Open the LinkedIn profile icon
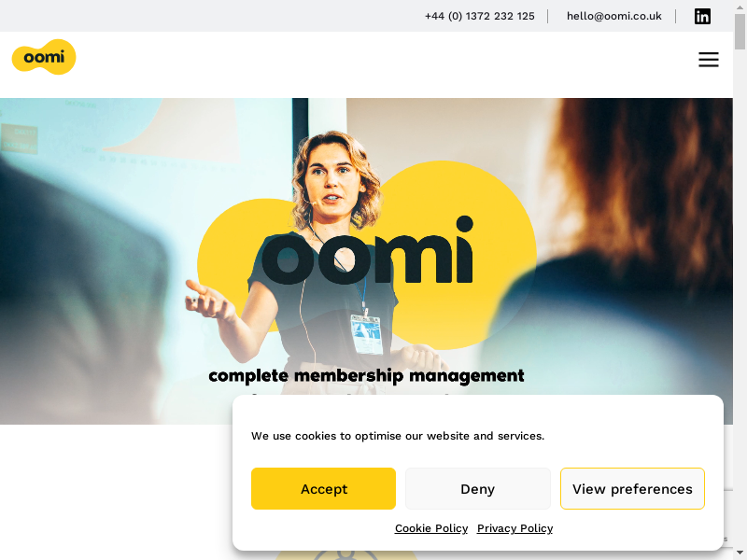 tap(702, 16)
